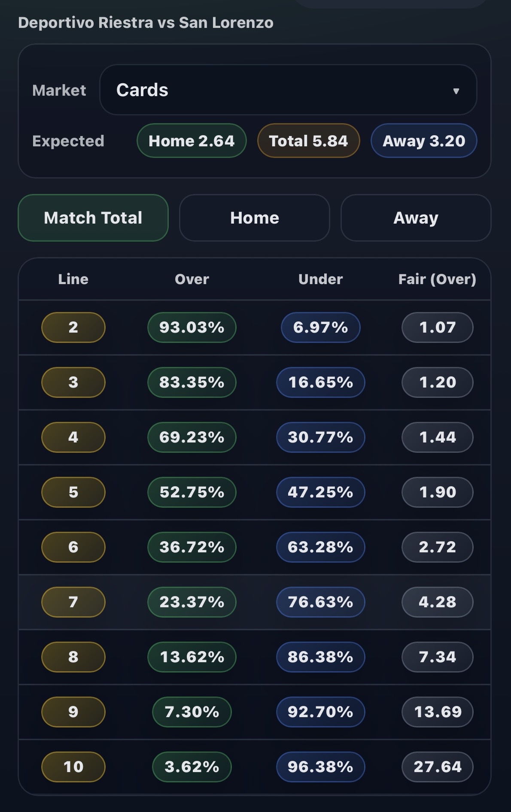
Task: Click the Fair (Over) column header
Action: tap(437, 279)
